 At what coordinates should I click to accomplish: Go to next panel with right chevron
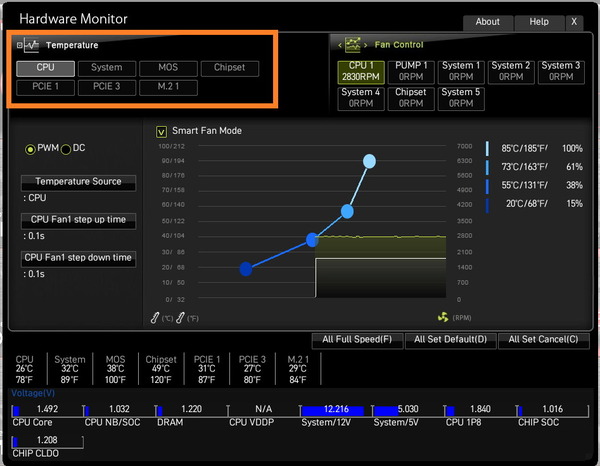(365, 45)
